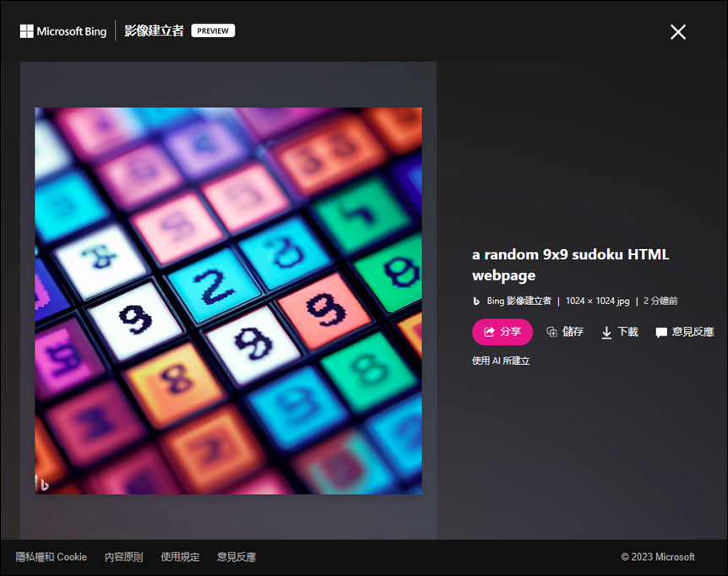Image resolution: width=728 pixels, height=576 pixels.
Task: Close the image viewer with the X
Action: pyautogui.click(x=678, y=32)
